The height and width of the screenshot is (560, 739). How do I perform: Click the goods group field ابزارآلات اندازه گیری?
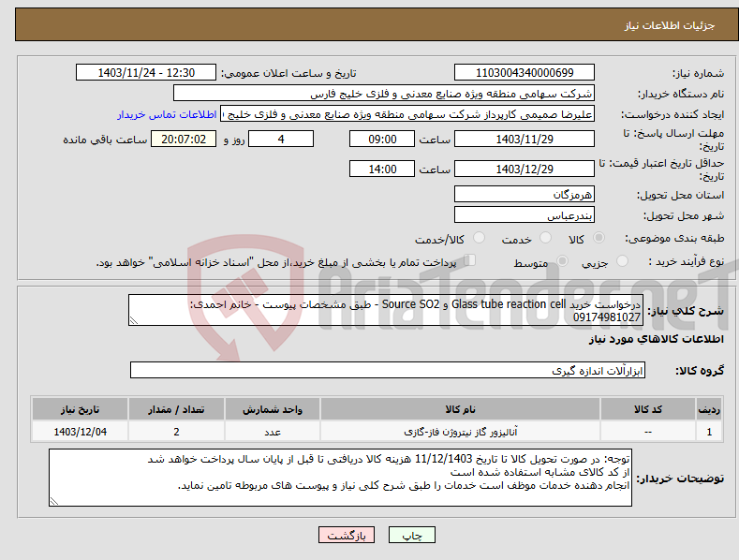[388, 371]
